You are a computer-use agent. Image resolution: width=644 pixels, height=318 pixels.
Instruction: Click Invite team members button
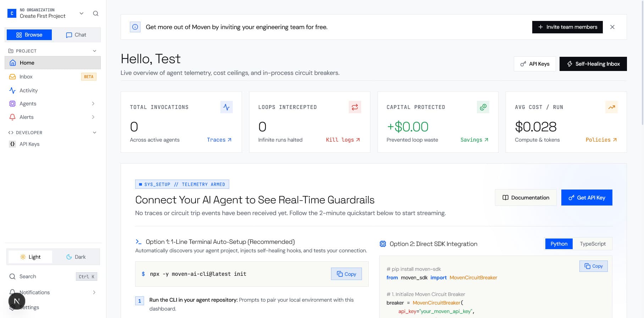point(567,27)
